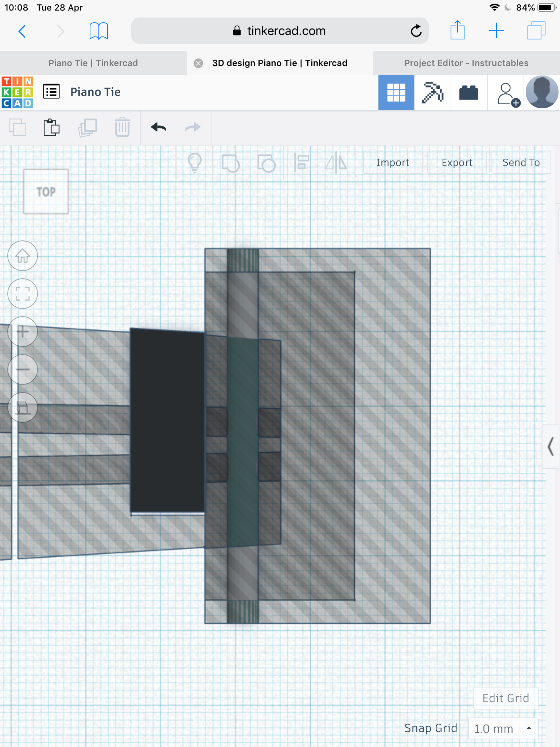Add a new Safari tab
This screenshot has height=747, width=560.
[497, 31]
